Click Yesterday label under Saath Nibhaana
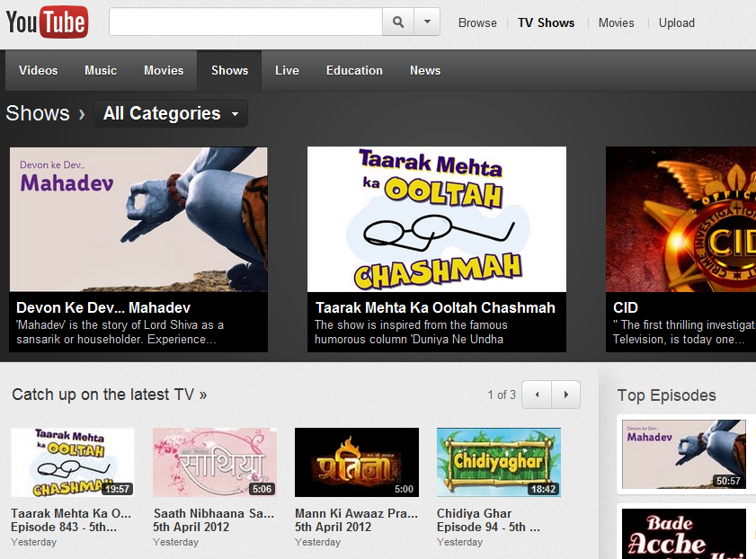 175,542
